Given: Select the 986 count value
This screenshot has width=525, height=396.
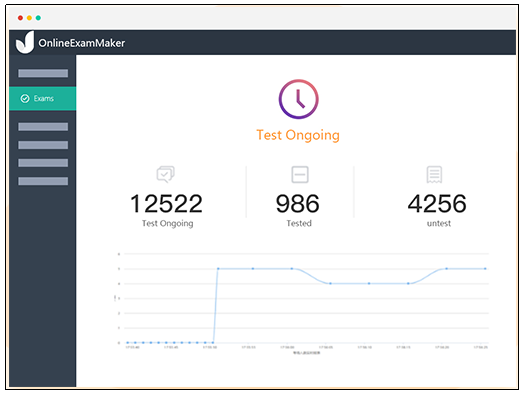Looking at the screenshot, I should [298, 204].
